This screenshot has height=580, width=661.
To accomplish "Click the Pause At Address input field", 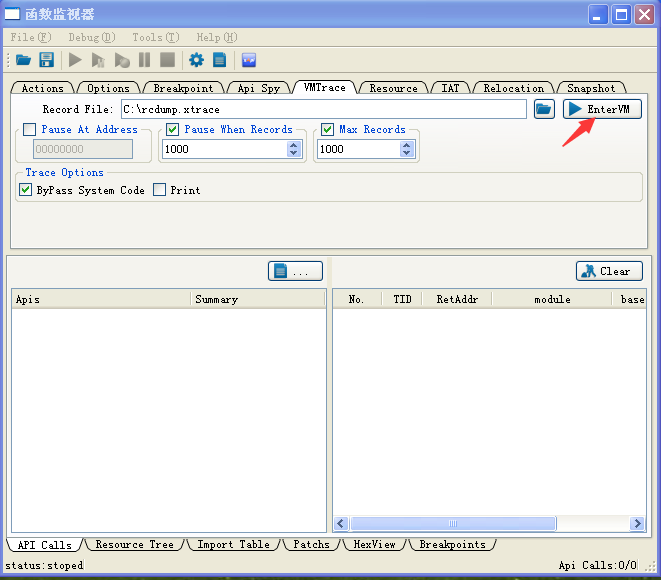I will (83, 149).
